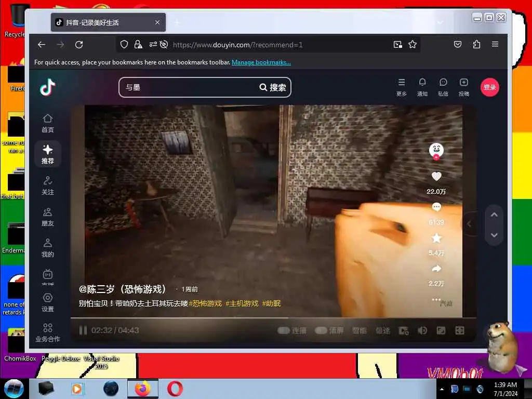Enable web page fullscreen mode

coord(441,330)
